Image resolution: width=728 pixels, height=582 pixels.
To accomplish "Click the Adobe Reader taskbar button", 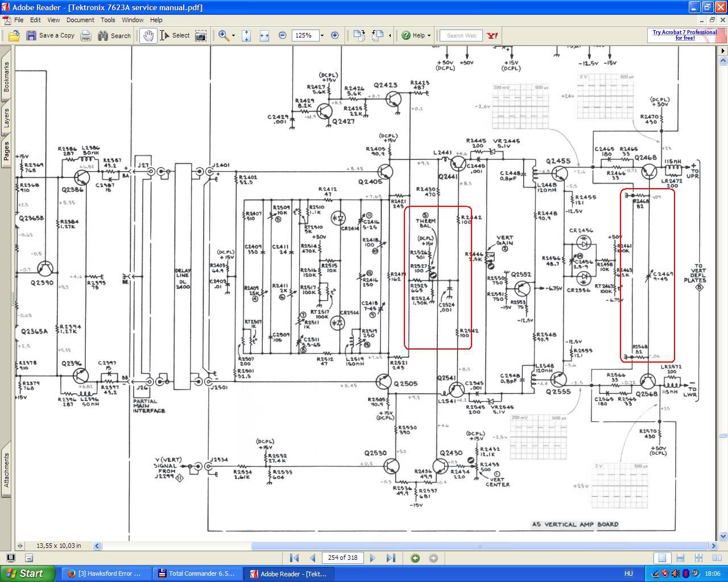I will tap(288, 573).
